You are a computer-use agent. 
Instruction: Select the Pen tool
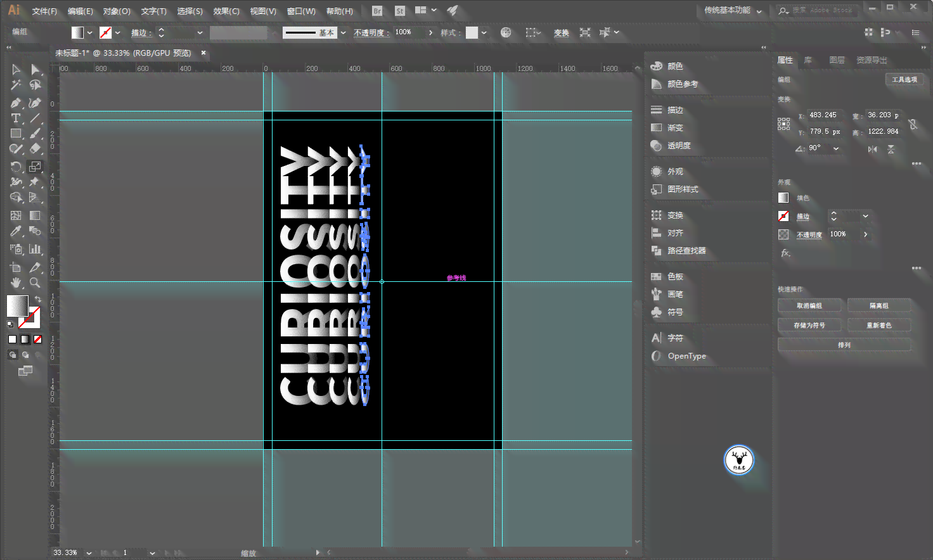click(x=16, y=102)
